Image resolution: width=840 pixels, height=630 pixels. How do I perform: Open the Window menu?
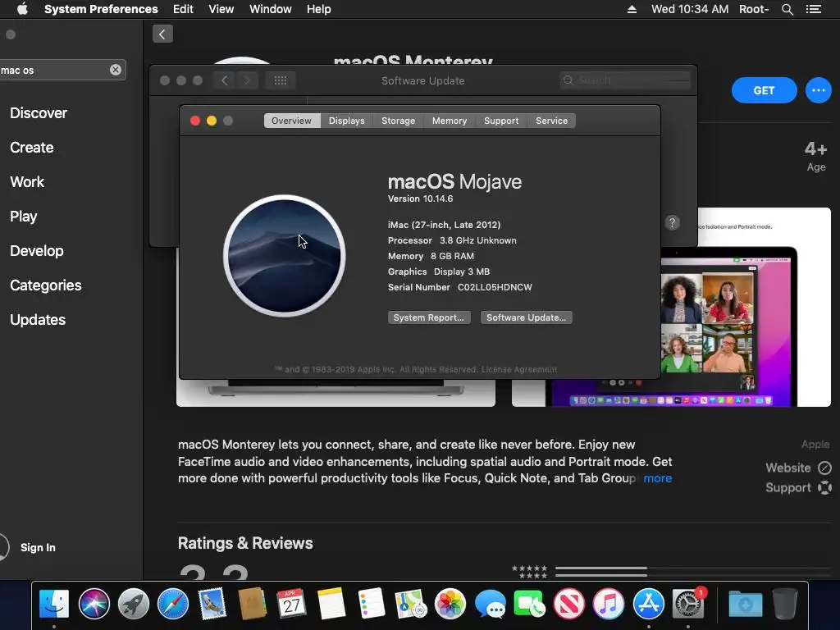point(271,9)
